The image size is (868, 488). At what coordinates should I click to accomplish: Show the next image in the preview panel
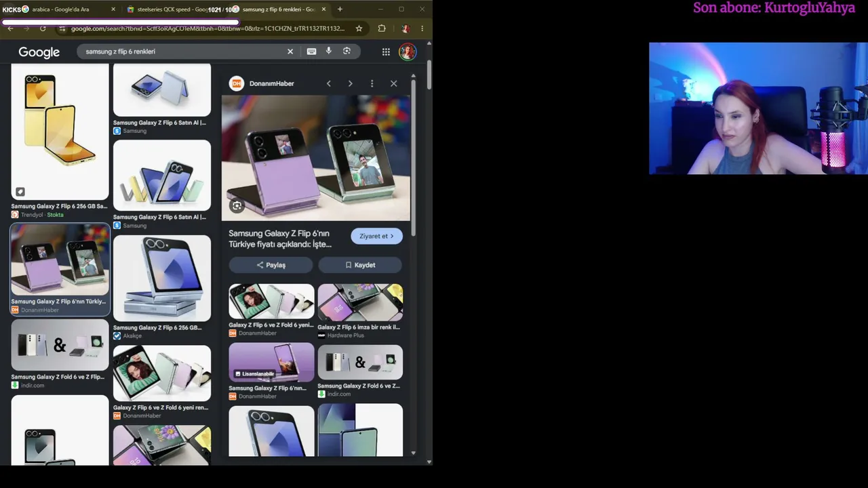point(350,83)
